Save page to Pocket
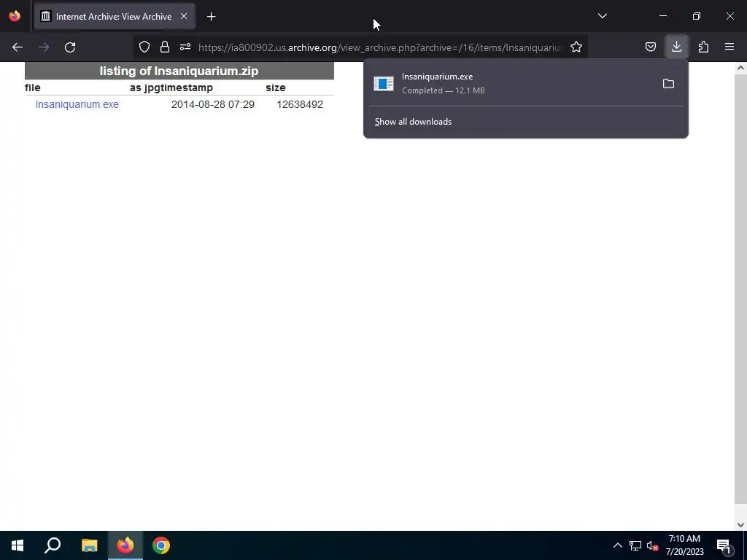Image resolution: width=747 pixels, height=560 pixels. pyautogui.click(x=650, y=47)
